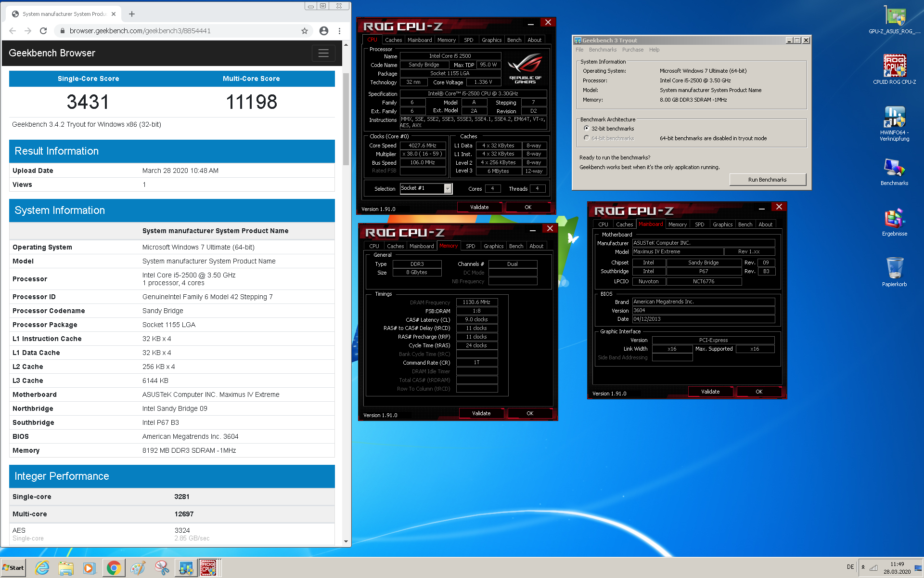Viewport: 924px width, 578px height.
Task: Open Paint from the taskbar
Action: pos(138,568)
